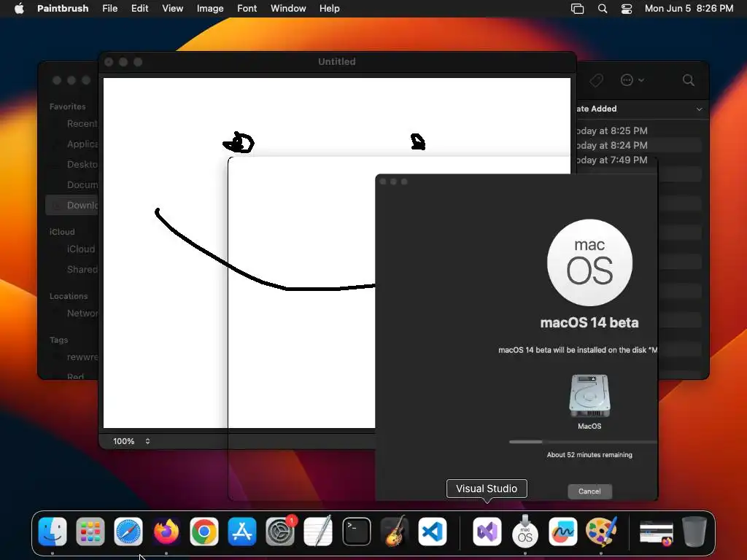The height and width of the screenshot is (560, 747).
Task: Open Control Center in menu bar
Action: 627,9
